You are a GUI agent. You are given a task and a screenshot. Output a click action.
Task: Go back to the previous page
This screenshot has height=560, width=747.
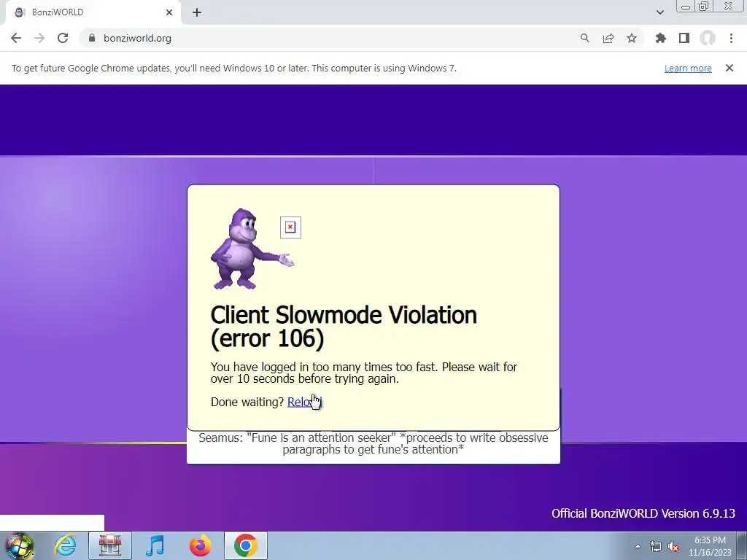pyautogui.click(x=16, y=38)
